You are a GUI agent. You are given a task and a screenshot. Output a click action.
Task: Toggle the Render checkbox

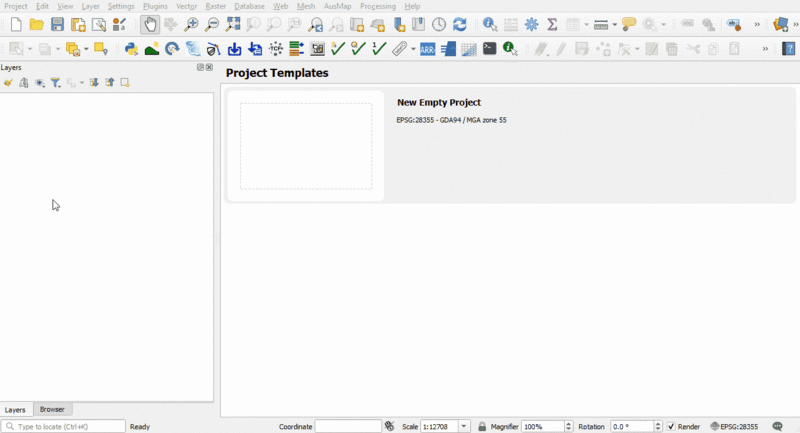coord(671,427)
